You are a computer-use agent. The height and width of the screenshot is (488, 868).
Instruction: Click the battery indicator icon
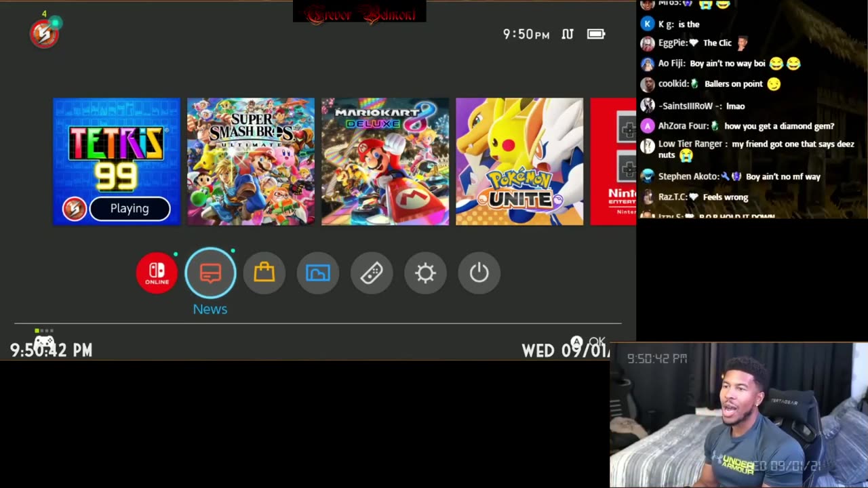[x=596, y=34]
